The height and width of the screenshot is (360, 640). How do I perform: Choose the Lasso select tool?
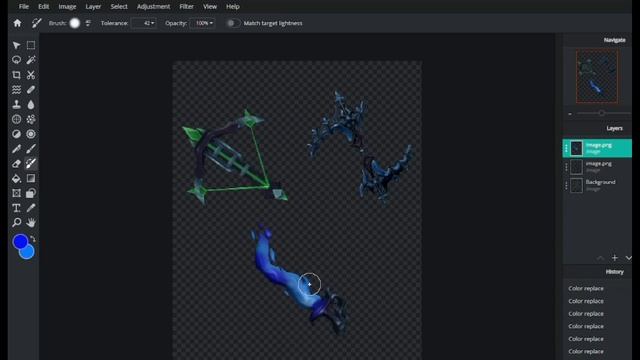[16, 60]
